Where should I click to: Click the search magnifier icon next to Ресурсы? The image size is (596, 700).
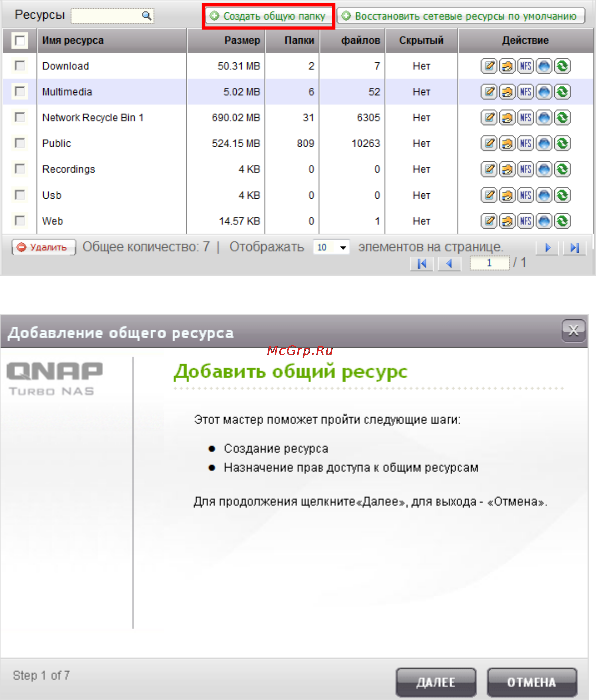pos(146,16)
